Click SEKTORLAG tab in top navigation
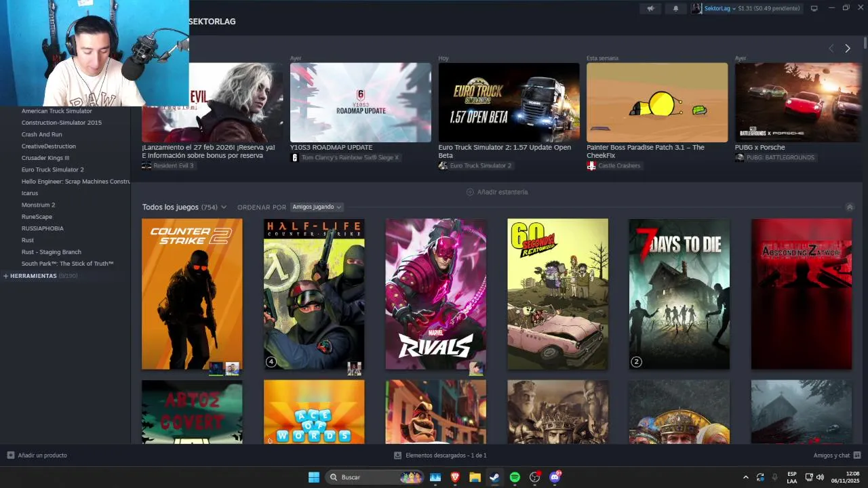Screen dimensions: 868x488 click(x=212, y=22)
